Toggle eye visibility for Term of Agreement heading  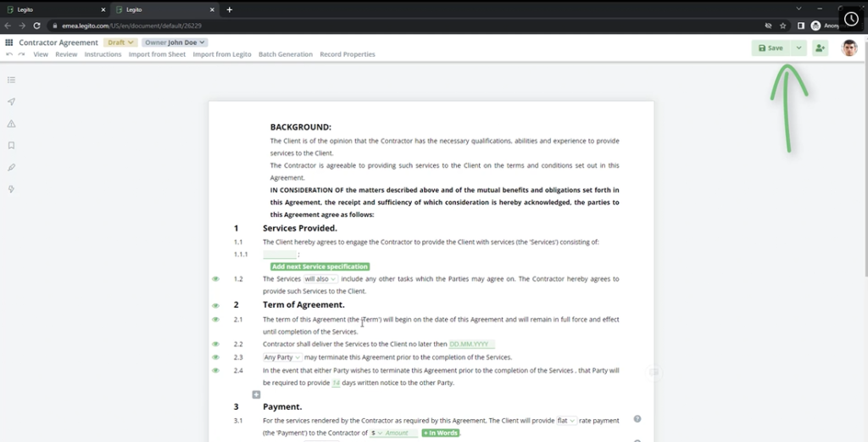click(x=216, y=305)
